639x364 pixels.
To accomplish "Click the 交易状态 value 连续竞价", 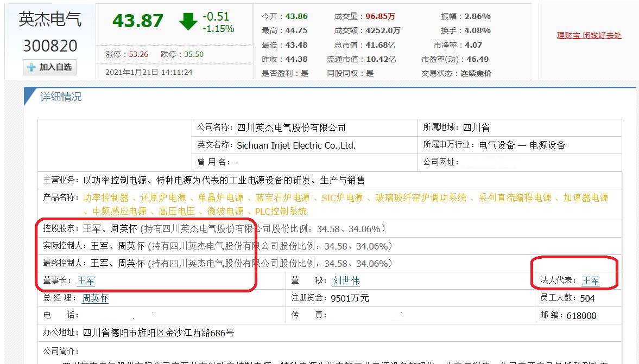I will pyautogui.click(x=476, y=74).
